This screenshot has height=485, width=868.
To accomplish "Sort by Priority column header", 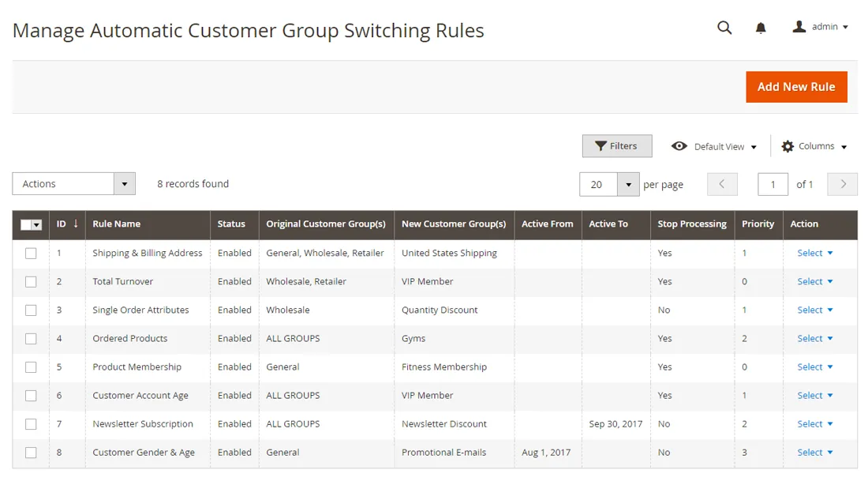I will tap(758, 224).
